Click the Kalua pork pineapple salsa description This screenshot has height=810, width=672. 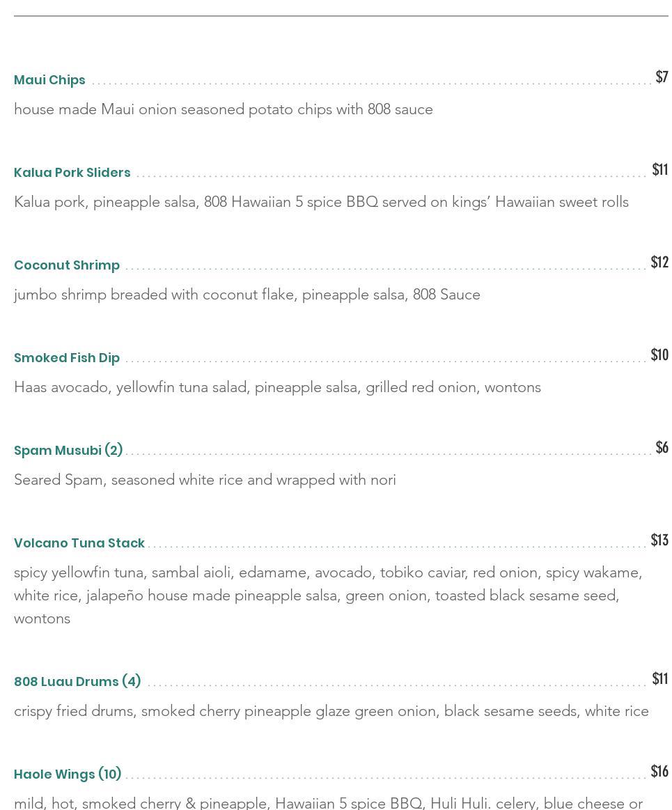pyautogui.click(x=321, y=202)
